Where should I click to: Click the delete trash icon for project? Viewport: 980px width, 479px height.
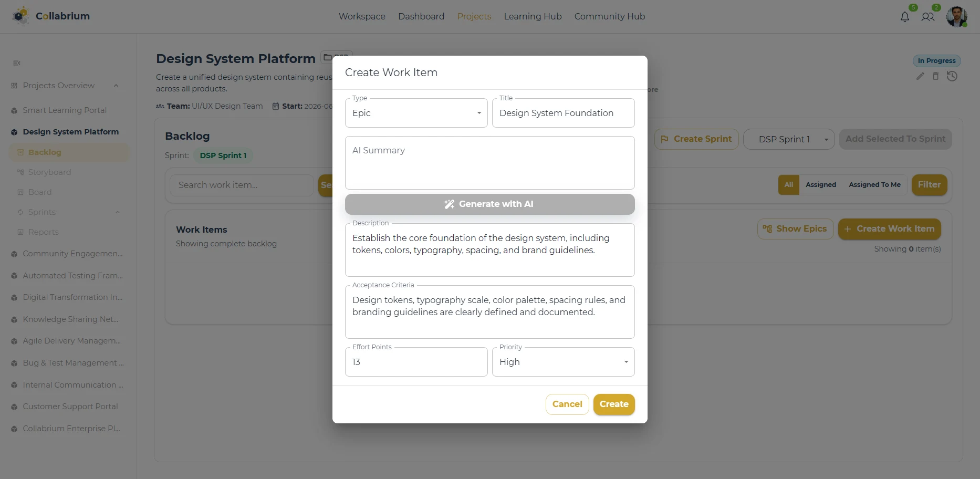click(935, 76)
